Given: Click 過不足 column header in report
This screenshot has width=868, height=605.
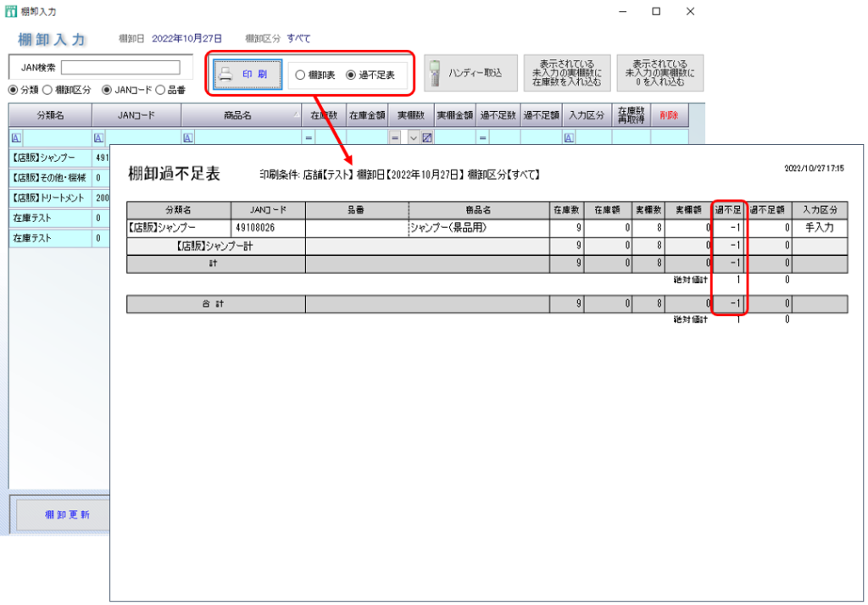Looking at the screenshot, I should pos(727,210).
